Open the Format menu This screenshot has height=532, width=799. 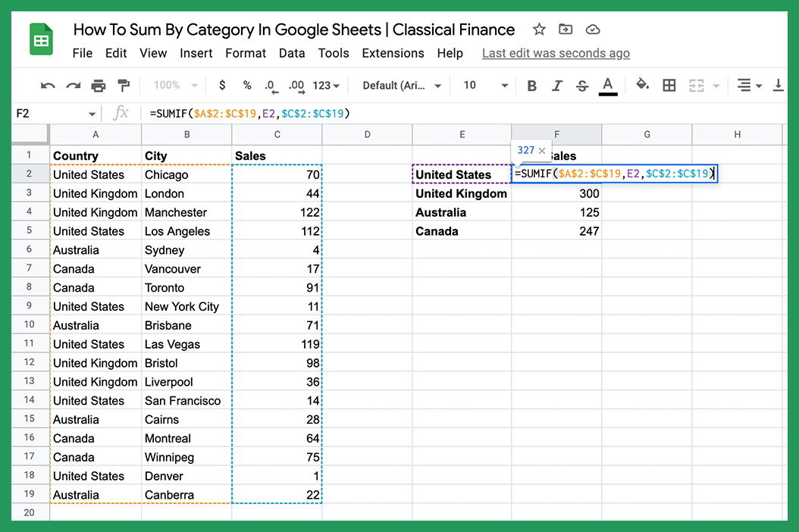(246, 53)
